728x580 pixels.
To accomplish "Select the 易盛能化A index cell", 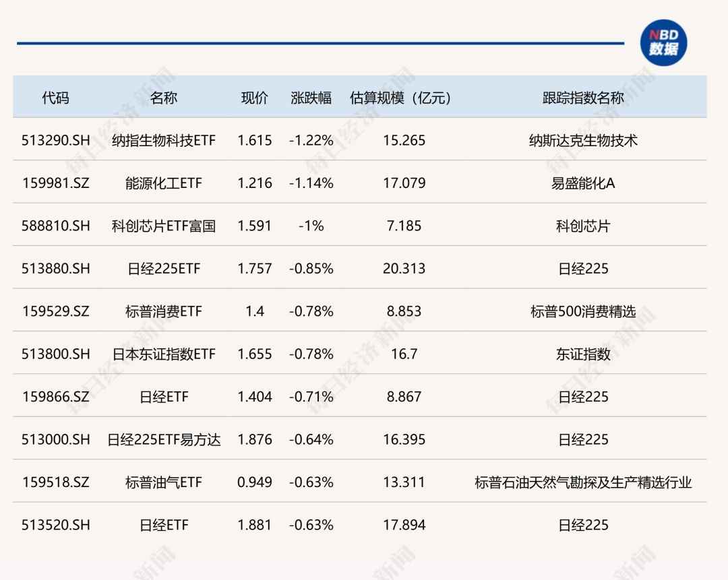I will click(583, 183).
